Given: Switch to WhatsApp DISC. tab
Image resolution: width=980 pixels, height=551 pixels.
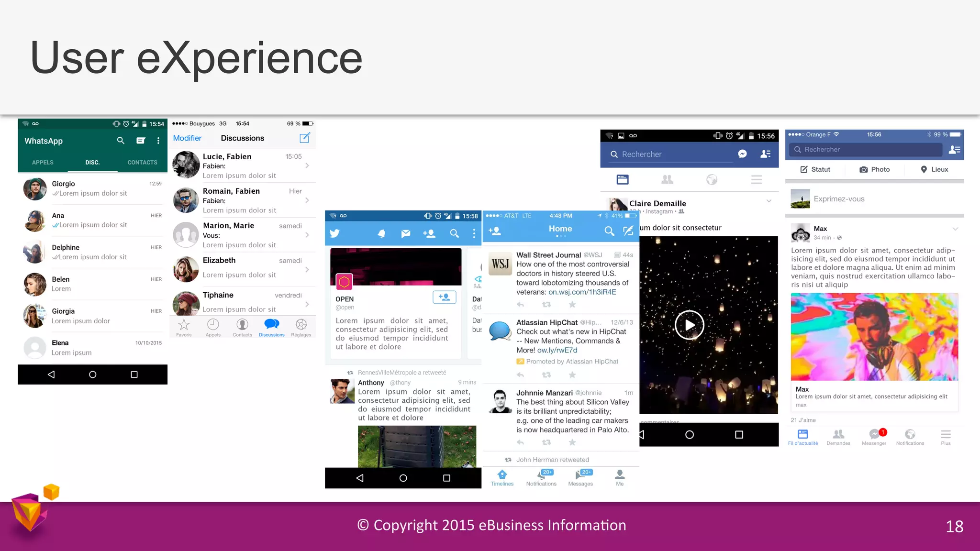Looking at the screenshot, I should (92, 163).
